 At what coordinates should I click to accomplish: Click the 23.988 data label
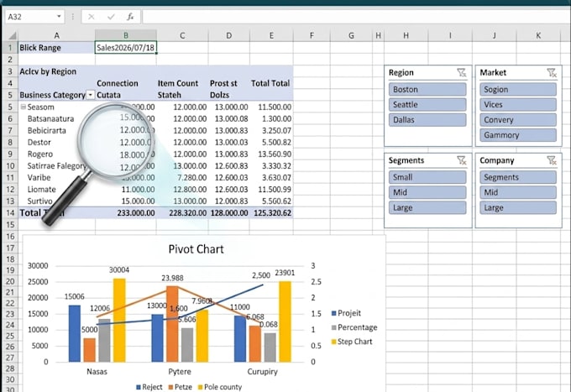pos(172,278)
